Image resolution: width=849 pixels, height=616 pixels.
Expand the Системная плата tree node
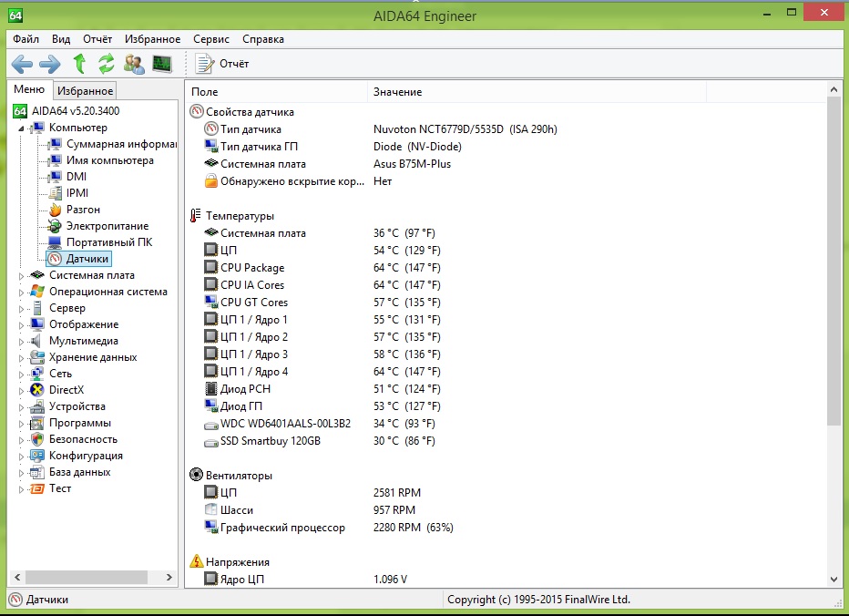point(21,276)
